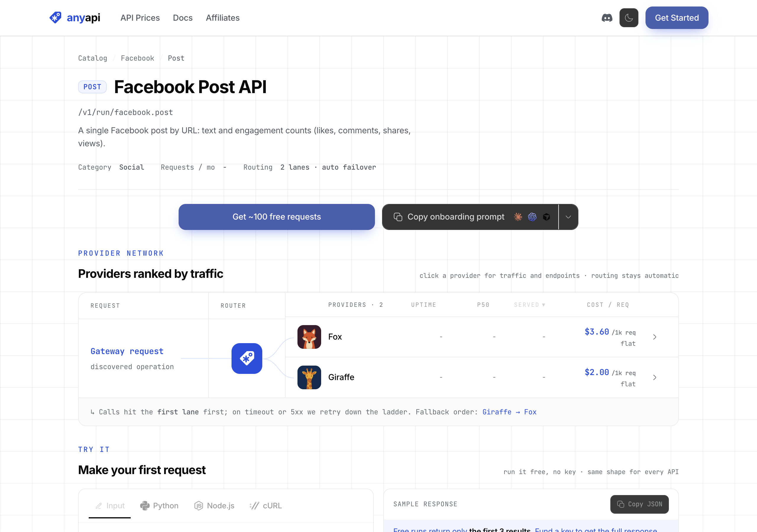Select the Input tab
The image size is (757, 532).
[110, 506]
